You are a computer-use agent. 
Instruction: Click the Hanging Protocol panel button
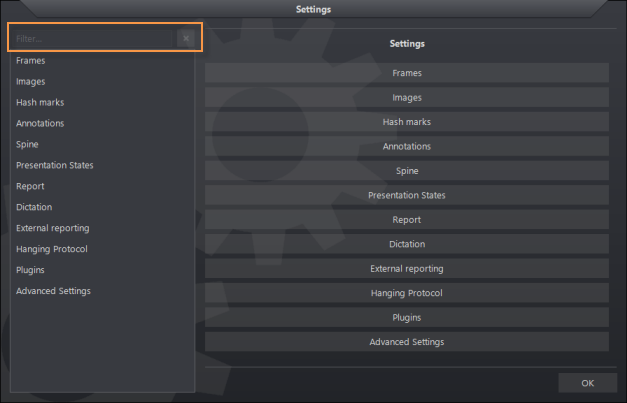[x=406, y=293]
